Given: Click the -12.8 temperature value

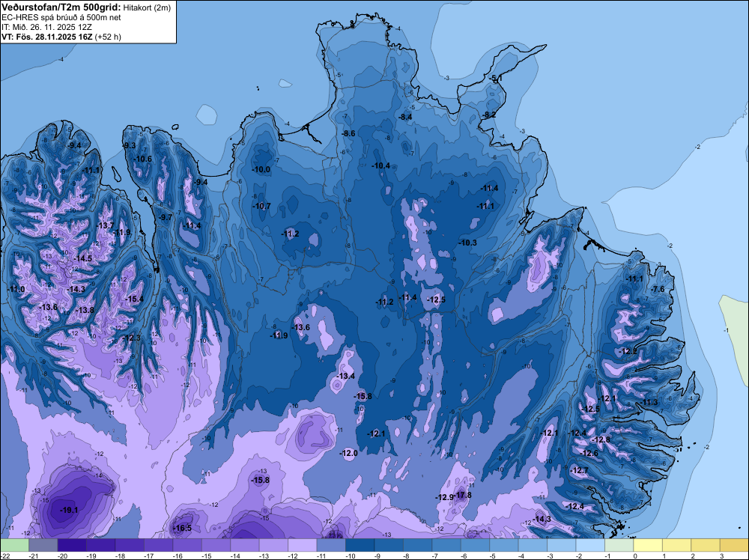Looking at the screenshot, I should (601, 439).
